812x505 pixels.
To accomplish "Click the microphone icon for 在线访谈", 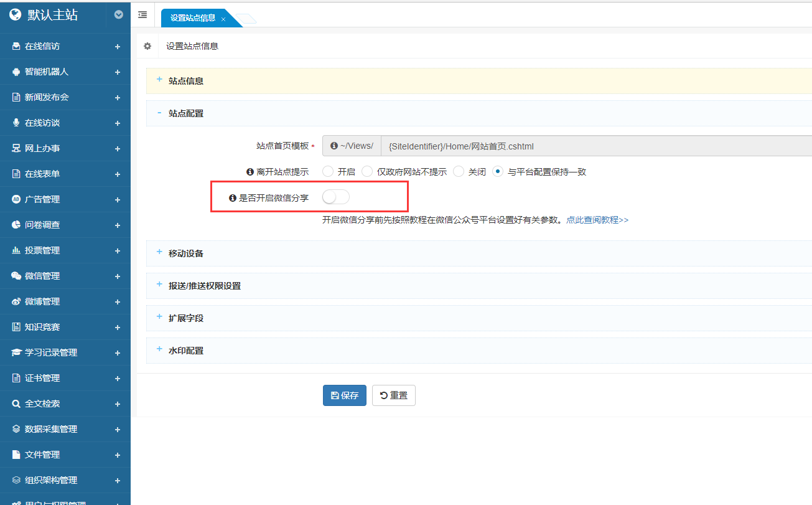I will point(16,123).
